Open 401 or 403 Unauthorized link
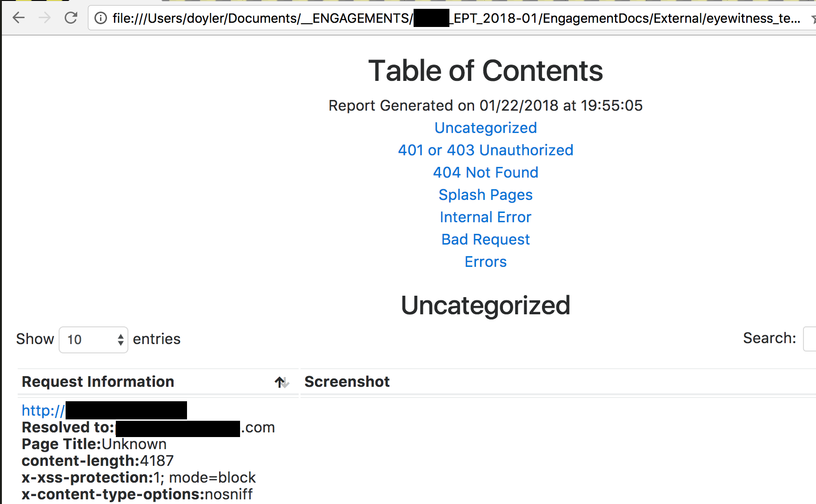The width and height of the screenshot is (816, 504). point(486,150)
